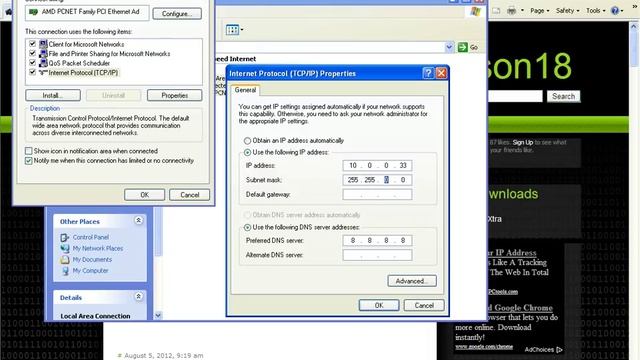Open the browser Page menu

point(540,11)
